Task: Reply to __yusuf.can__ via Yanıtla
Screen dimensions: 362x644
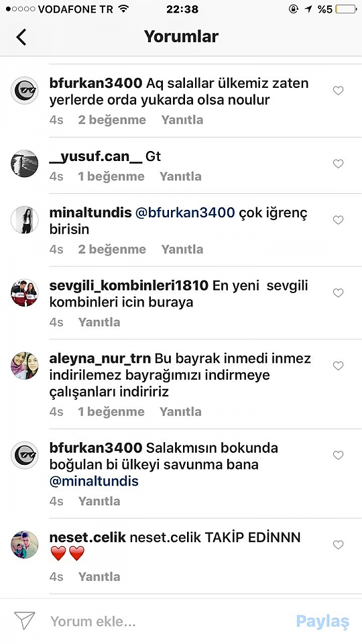Action: coord(180,176)
